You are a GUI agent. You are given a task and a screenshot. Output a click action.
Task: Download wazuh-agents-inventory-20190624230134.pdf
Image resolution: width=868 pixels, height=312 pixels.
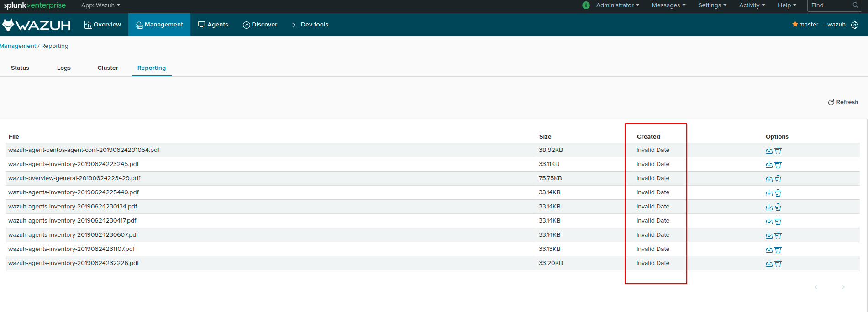[x=769, y=207]
